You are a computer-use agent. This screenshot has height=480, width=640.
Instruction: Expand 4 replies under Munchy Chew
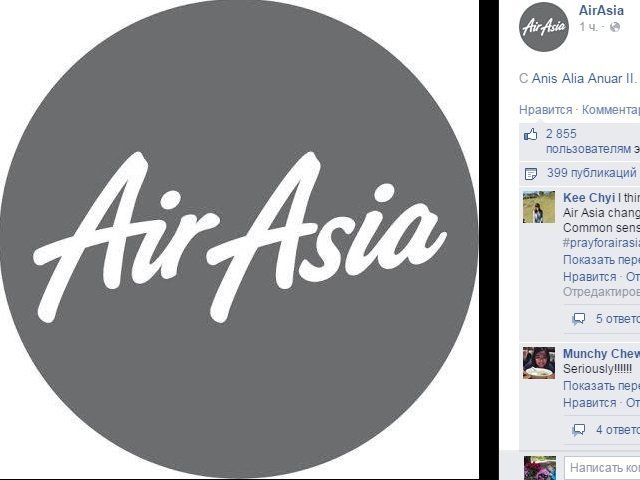618,430
